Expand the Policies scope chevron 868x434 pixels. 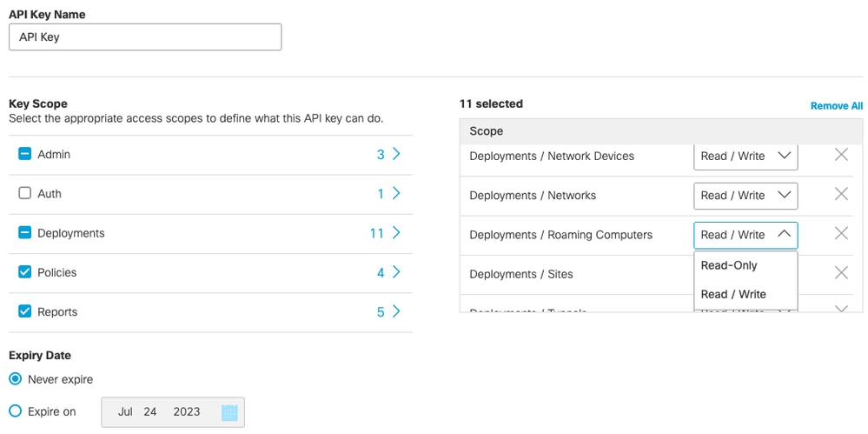click(396, 272)
